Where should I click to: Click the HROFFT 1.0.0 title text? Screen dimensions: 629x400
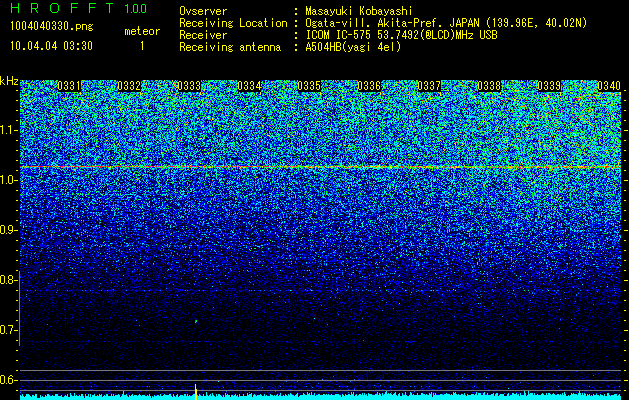78,8
